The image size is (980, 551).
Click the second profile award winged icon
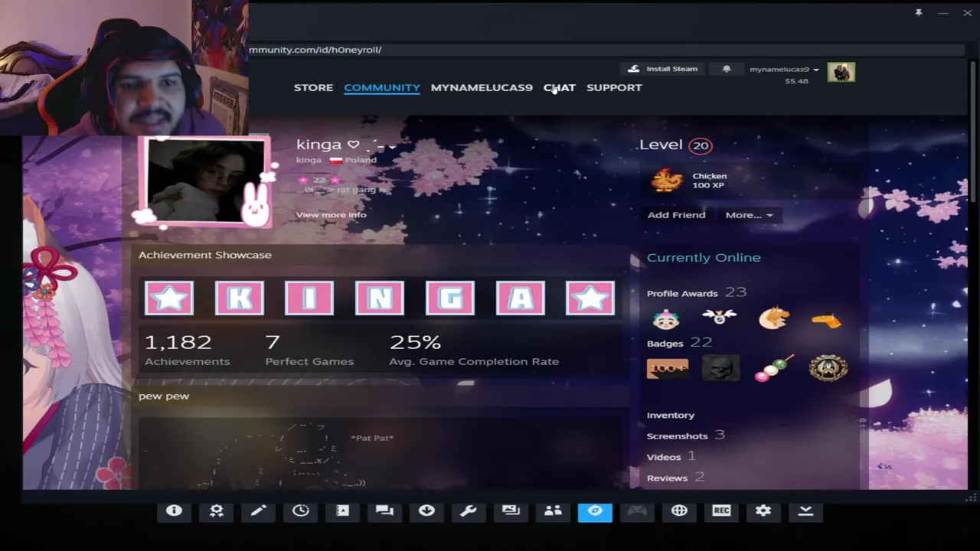click(x=720, y=317)
